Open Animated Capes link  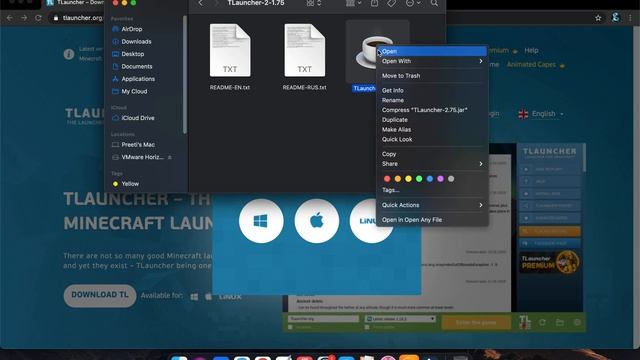[x=536, y=64]
